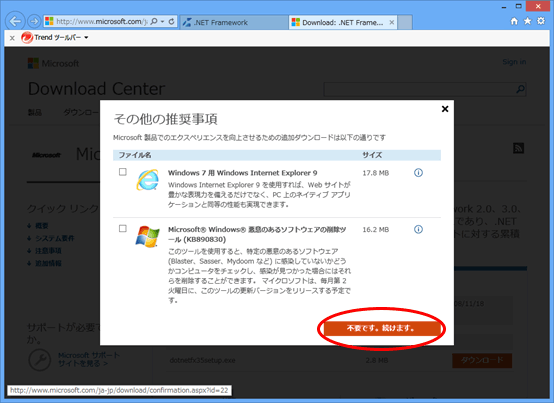Check the Internet Explorer 9 checkbox

point(123,172)
